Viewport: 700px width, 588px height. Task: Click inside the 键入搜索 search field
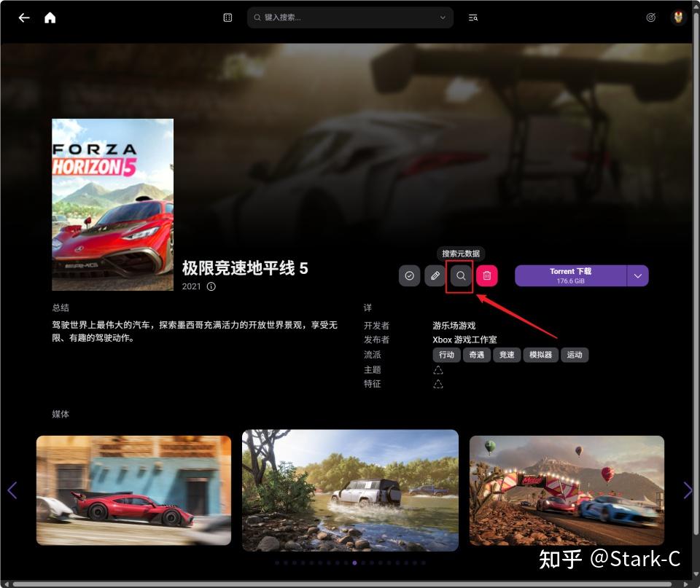pos(328,17)
